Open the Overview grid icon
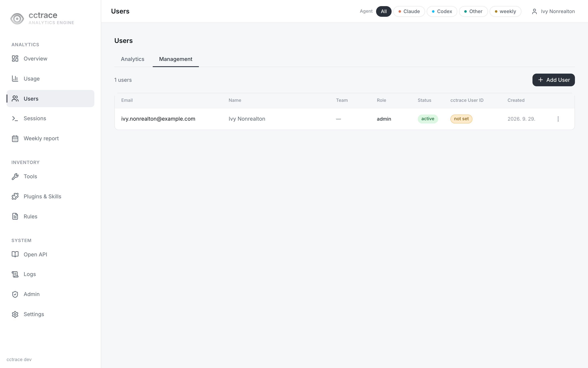The width and height of the screenshot is (588, 368). pyautogui.click(x=15, y=59)
